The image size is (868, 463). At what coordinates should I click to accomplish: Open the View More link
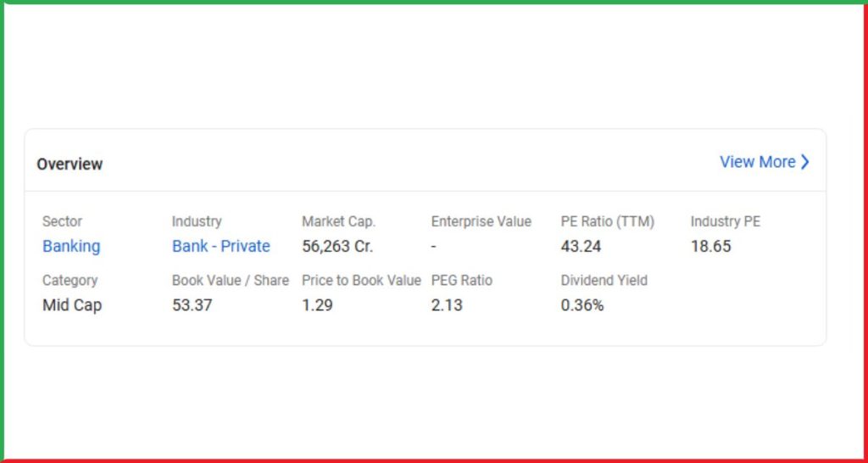(x=765, y=162)
